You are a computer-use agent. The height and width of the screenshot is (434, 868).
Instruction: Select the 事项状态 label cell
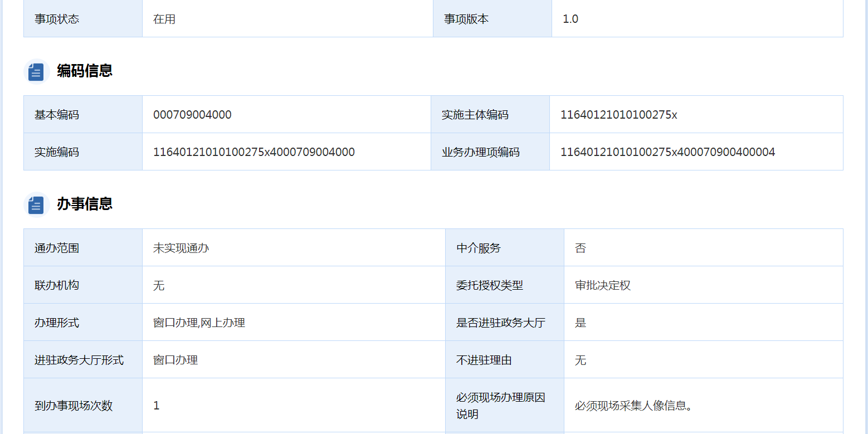(83, 19)
